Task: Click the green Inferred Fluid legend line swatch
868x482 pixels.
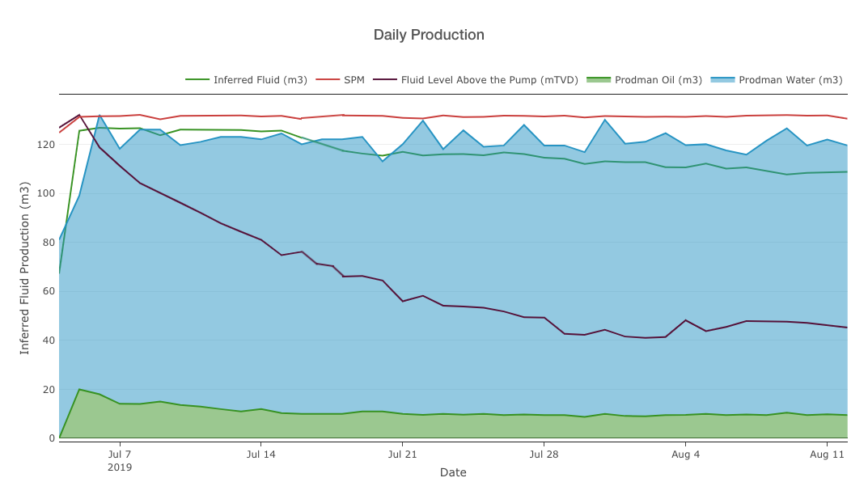Action: 197,80
